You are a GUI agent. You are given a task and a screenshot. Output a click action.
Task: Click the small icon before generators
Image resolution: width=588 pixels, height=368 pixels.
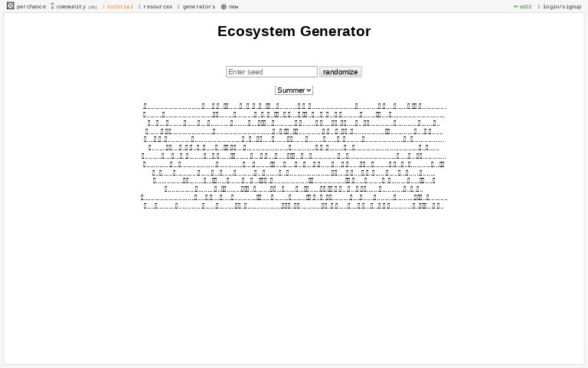(179, 7)
